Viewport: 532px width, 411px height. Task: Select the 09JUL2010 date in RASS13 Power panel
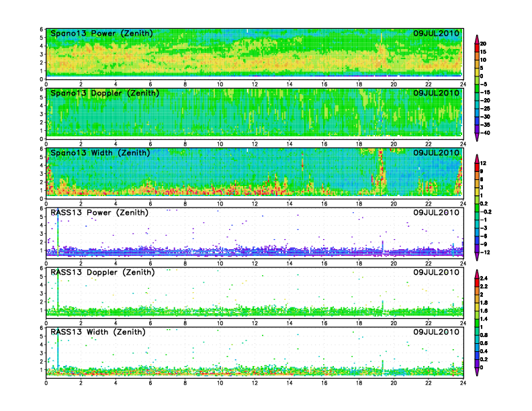pos(436,213)
